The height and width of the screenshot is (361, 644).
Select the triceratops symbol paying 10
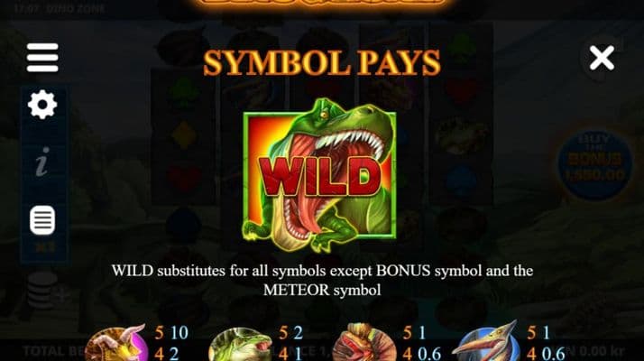pyautogui.click(x=116, y=343)
